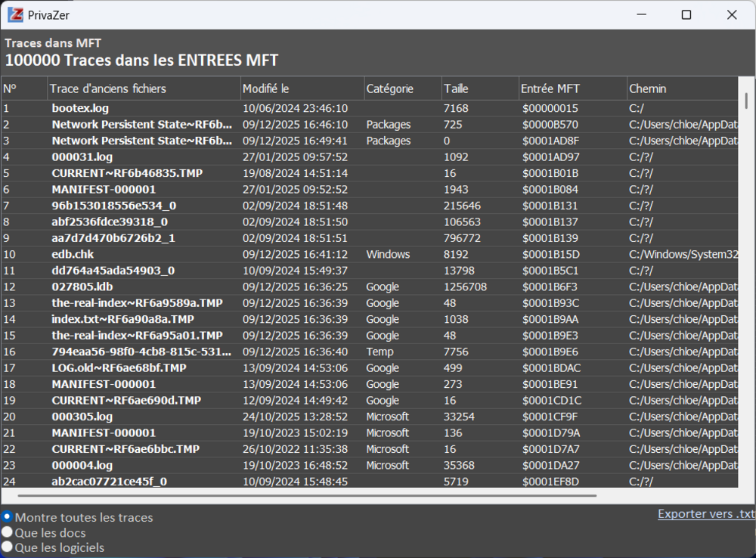Maximize the PrivaZer window
The width and height of the screenshot is (756, 558).
point(686,14)
